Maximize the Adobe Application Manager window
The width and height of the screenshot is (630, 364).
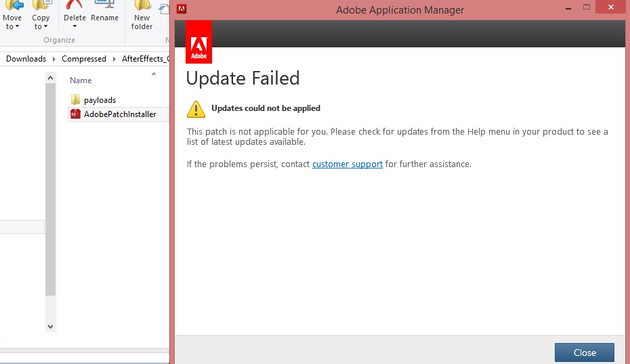tap(587, 7)
